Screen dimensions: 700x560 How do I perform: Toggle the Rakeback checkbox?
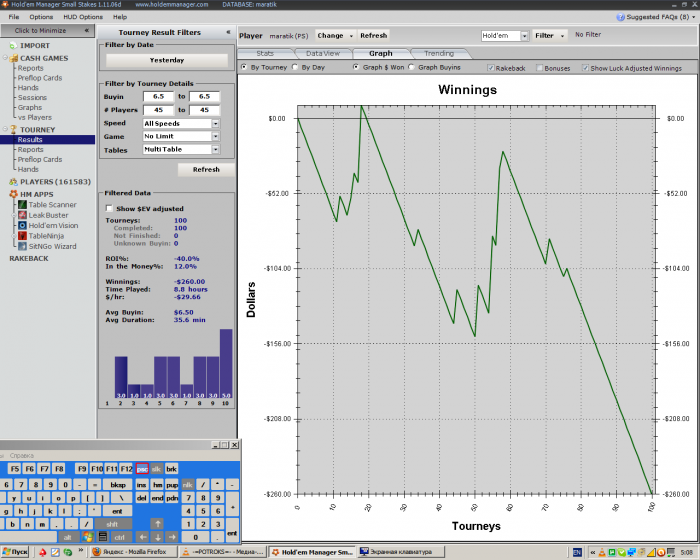click(490, 68)
